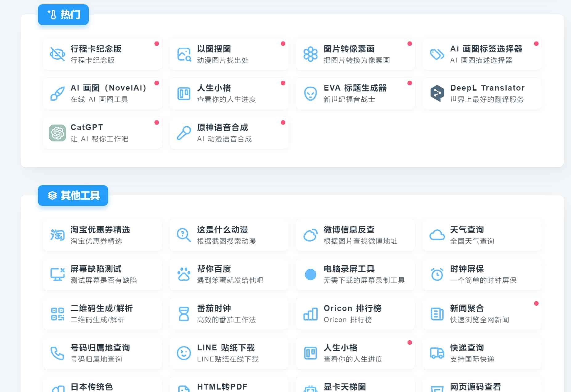This screenshot has width=571, height=392.
Task: Click the description text 世界上最好的翻译服务
Action: [x=487, y=99]
